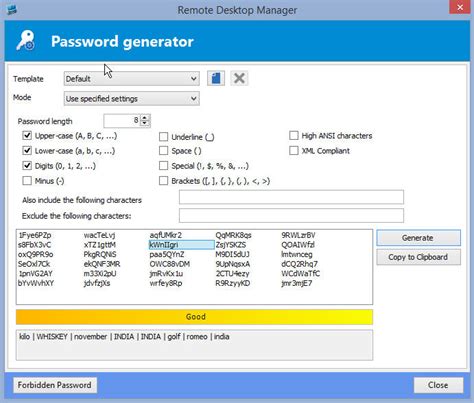
Task: Enable the Space checkbox
Action: coord(163,151)
